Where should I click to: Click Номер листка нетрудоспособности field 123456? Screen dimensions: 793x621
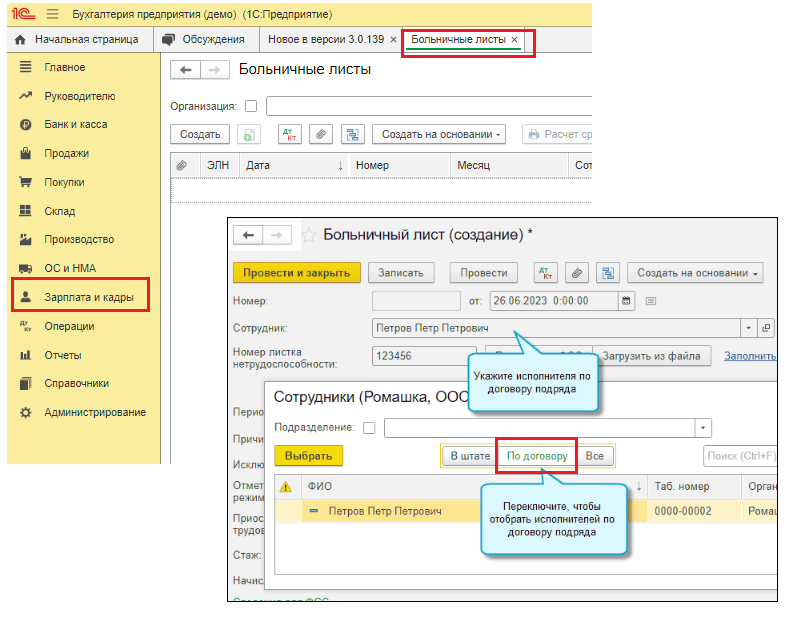click(x=424, y=356)
